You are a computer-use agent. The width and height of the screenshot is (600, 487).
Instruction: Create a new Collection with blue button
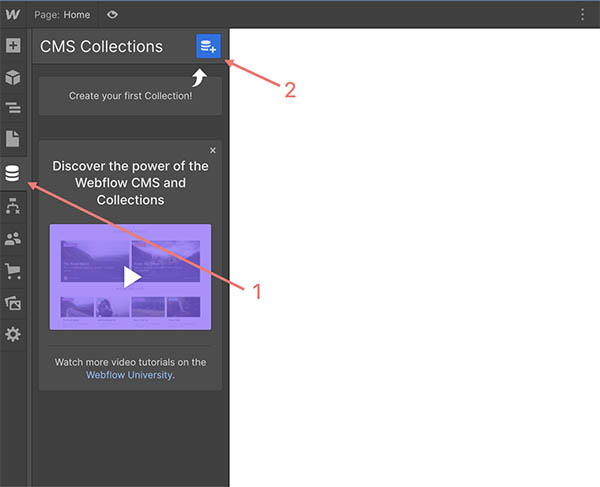pos(208,46)
